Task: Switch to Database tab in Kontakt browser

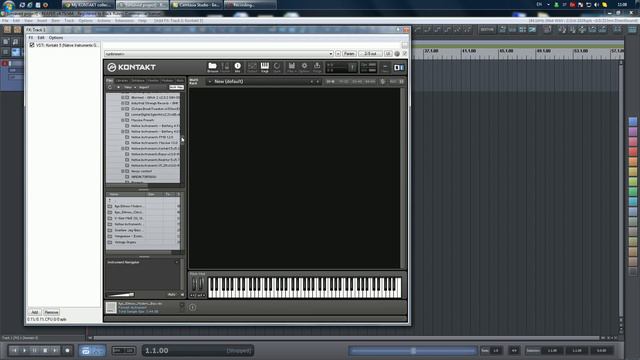Action: 138,80
